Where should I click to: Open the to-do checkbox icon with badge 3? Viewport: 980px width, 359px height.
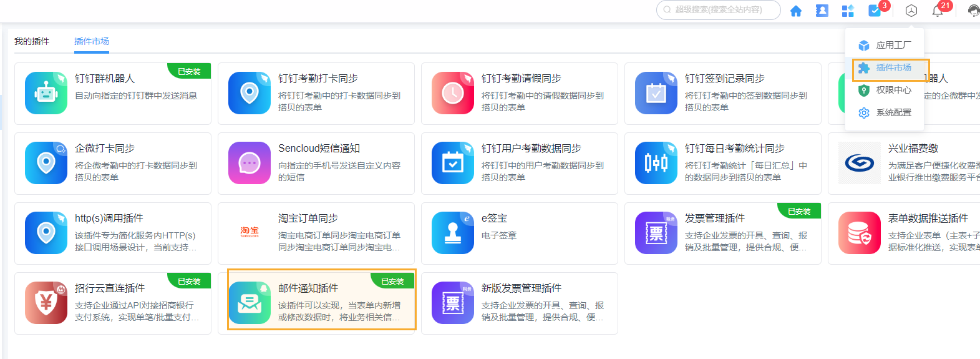click(x=875, y=11)
